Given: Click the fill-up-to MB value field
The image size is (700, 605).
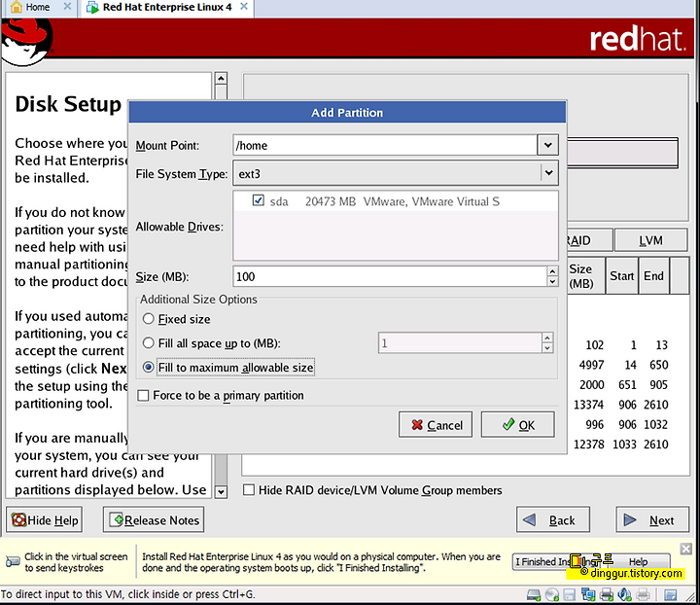Looking at the screenshot, I should (460, 343).
